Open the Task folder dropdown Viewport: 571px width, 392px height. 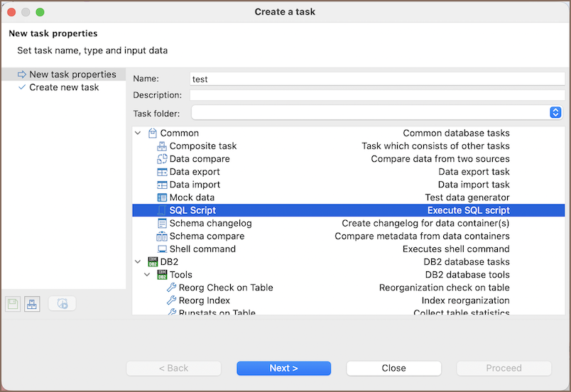555,113
